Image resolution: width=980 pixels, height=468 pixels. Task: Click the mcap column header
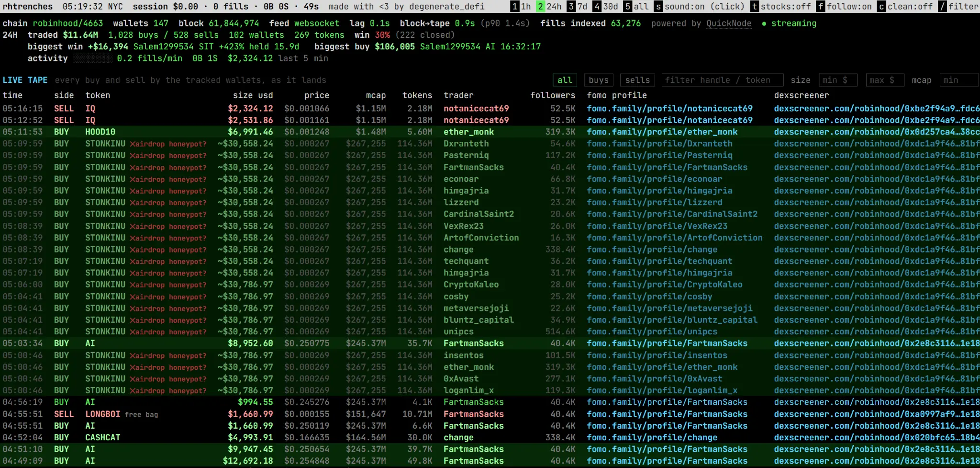tap(376, 95)
